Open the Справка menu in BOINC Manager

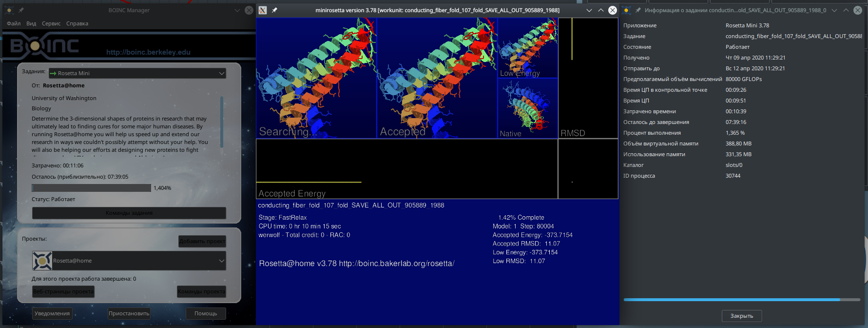pos(77,23)
